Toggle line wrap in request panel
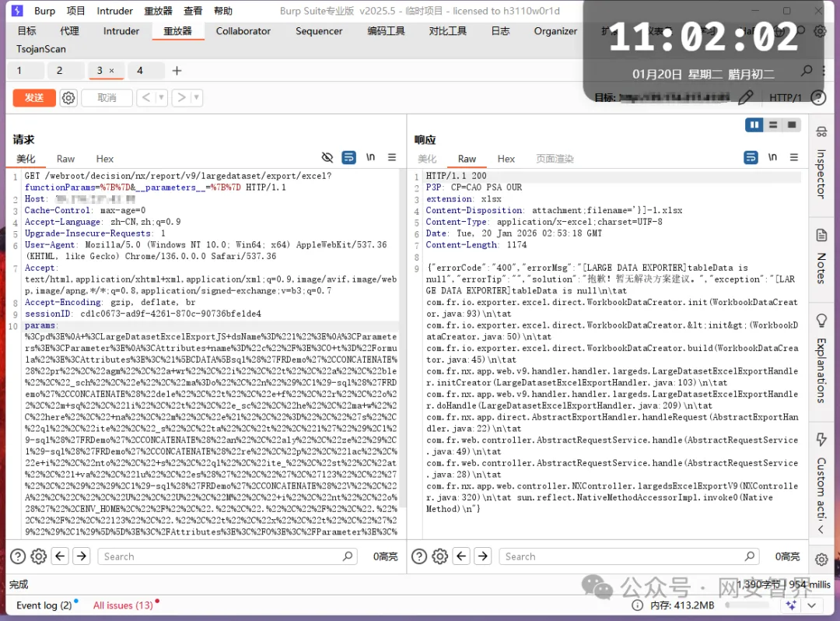This screenshot has height=621, width=840. coord(348,157)
